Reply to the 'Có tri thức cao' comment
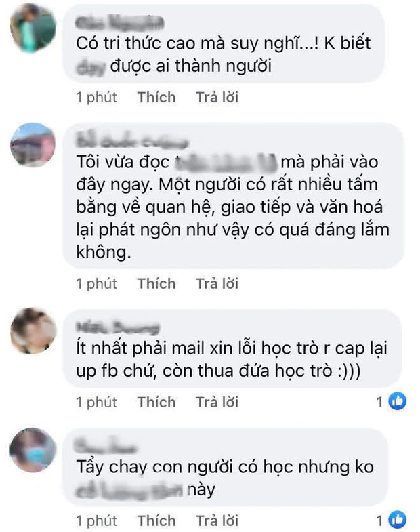 tap(217, 98)
